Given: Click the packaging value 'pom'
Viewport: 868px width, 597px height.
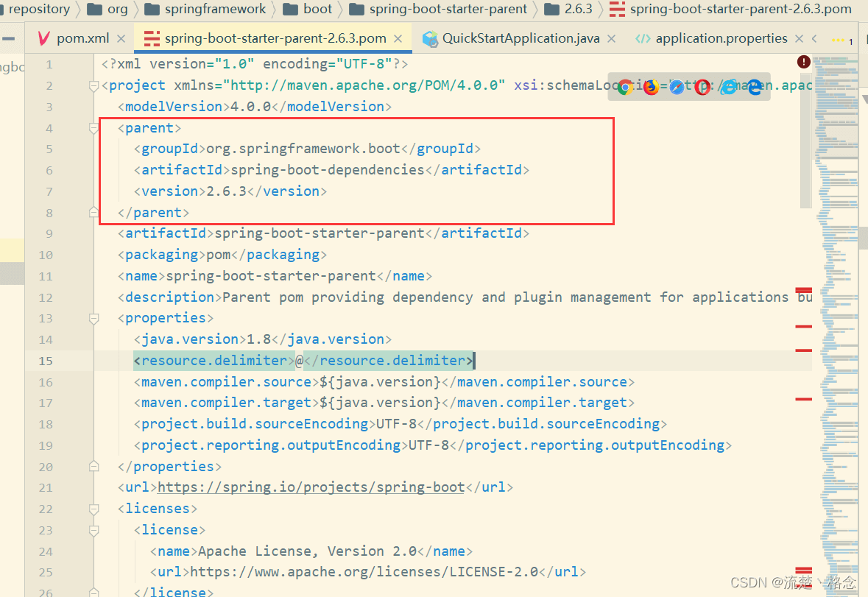Looking at the screenshot, I should tap(219, 255).
